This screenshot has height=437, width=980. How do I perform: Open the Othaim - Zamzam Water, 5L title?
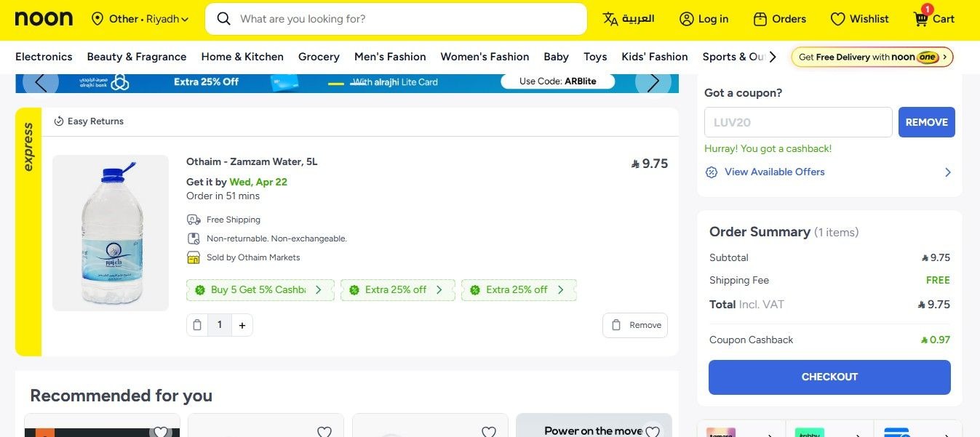click(x=252, y=161)
